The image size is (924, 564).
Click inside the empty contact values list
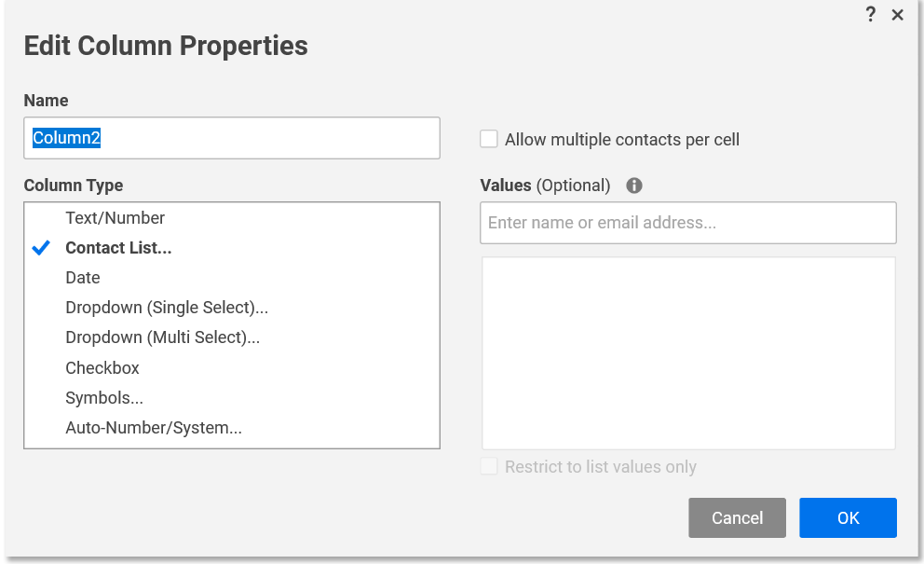687,353
